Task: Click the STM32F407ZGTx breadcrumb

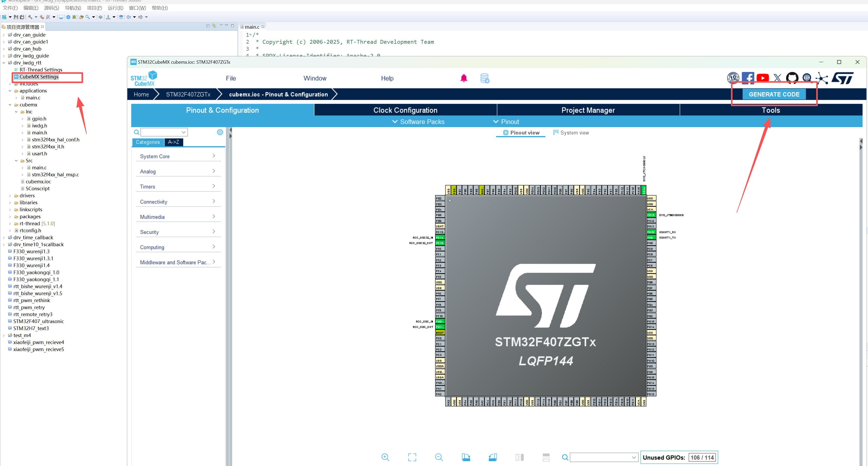Action: (x=188, y=94)
